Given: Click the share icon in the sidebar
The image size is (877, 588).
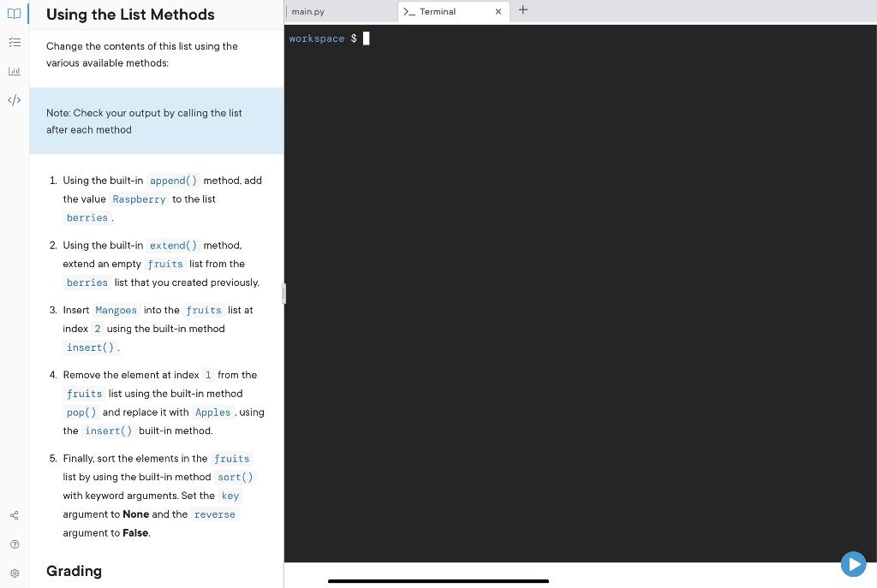Looking at the screenshot, I should [x=14, y=515].
